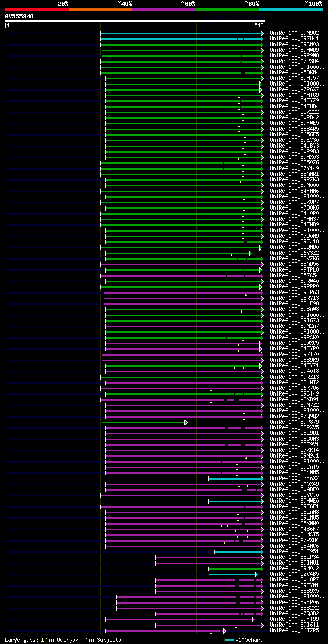Select the UniRef100_C5X222 entry

pos(294,112)
